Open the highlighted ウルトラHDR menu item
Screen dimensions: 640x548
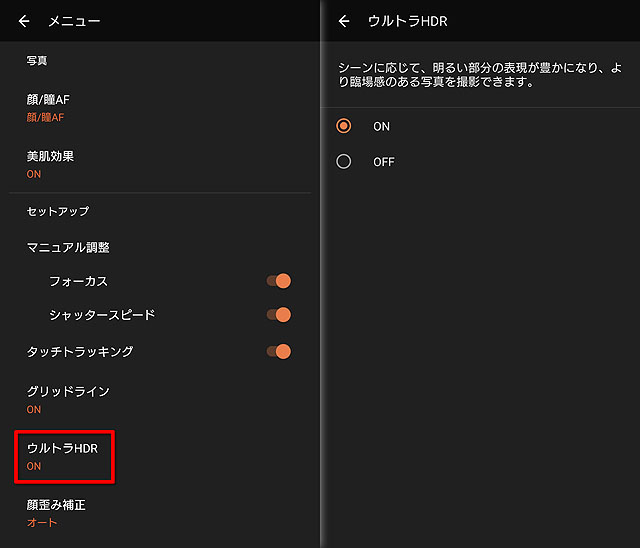point(64,455)
